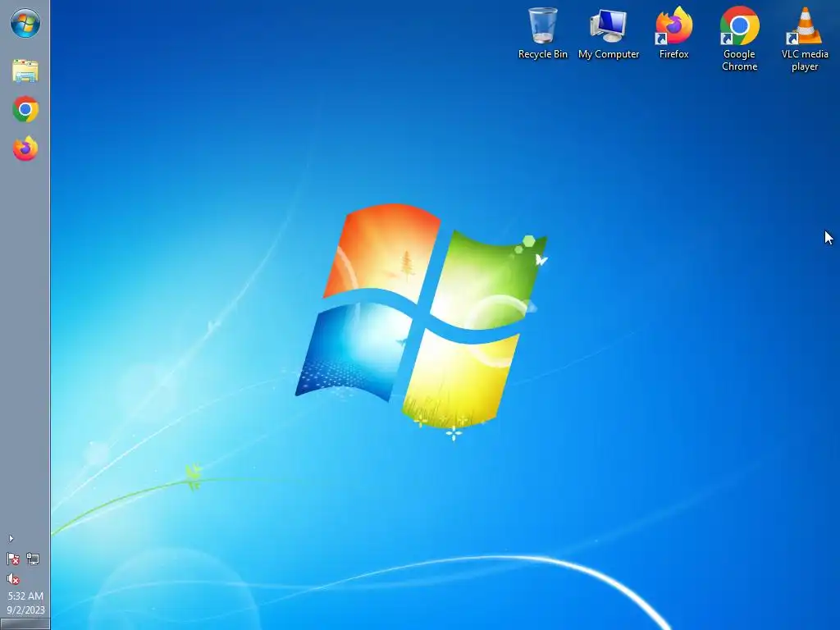Click the Show Desktop strip below the clock
The width and height of the screenshot is (840, 630).
[25, 624]
